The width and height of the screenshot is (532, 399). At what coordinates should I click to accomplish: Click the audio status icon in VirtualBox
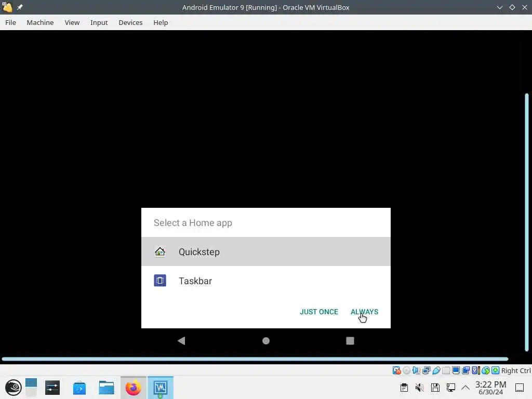pyautogui.click(x=416, y=370)
